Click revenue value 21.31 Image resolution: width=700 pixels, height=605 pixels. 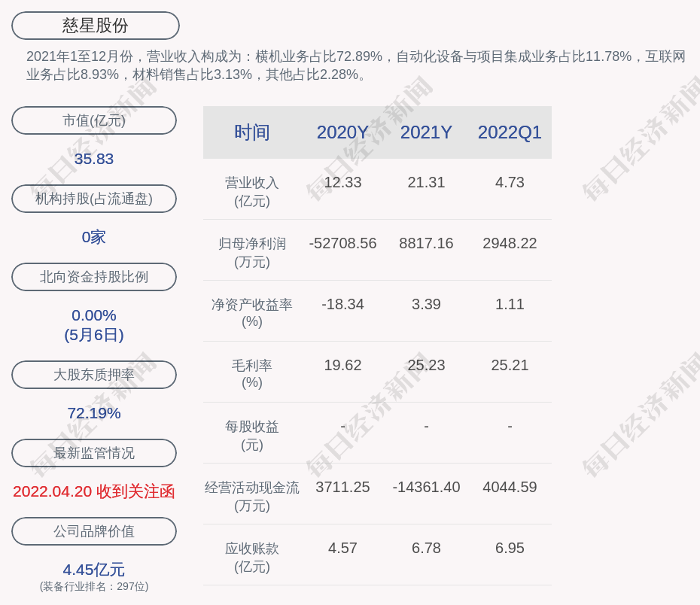pyautogui.click(x=426, y=183)
